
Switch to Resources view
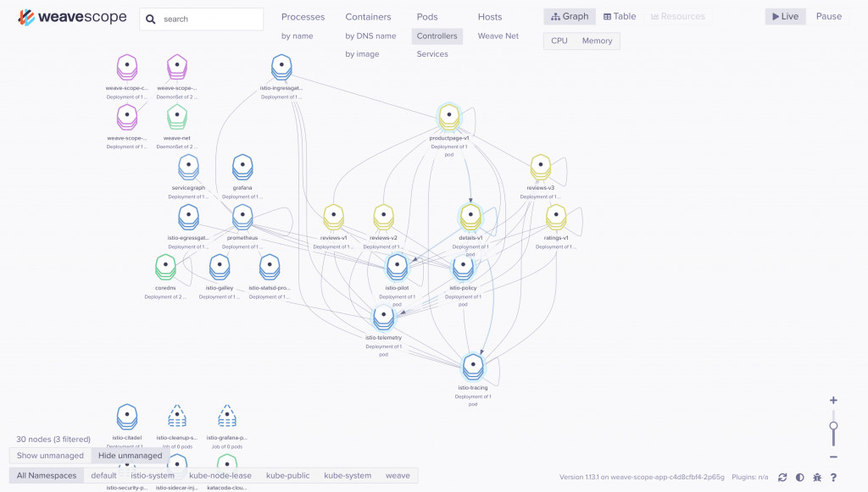tap(677, 17)
